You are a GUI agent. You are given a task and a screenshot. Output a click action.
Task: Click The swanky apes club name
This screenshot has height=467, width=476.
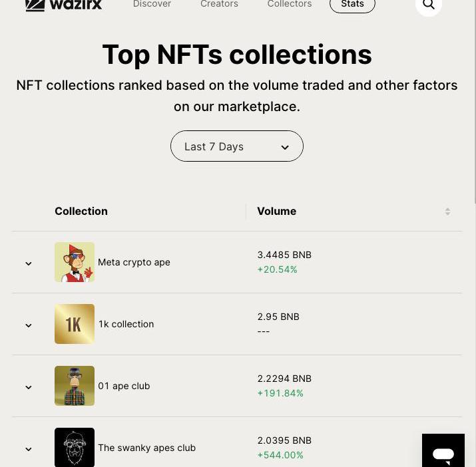(146, 448)
